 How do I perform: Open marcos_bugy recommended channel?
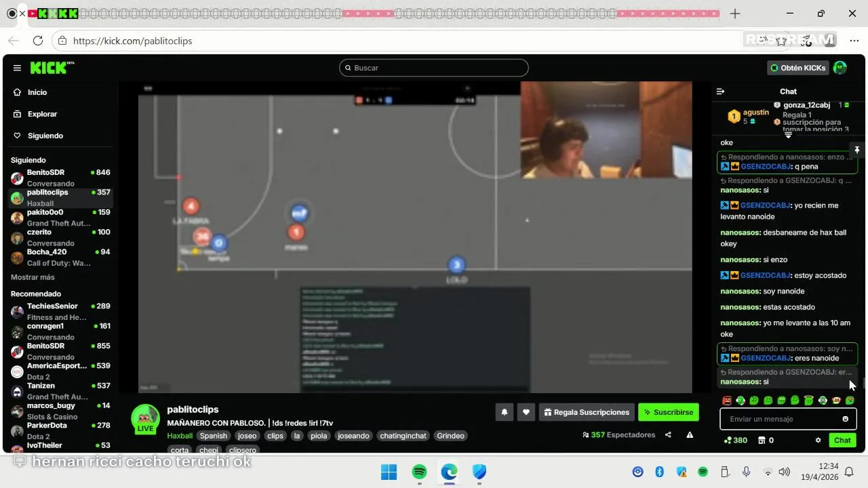60,411
